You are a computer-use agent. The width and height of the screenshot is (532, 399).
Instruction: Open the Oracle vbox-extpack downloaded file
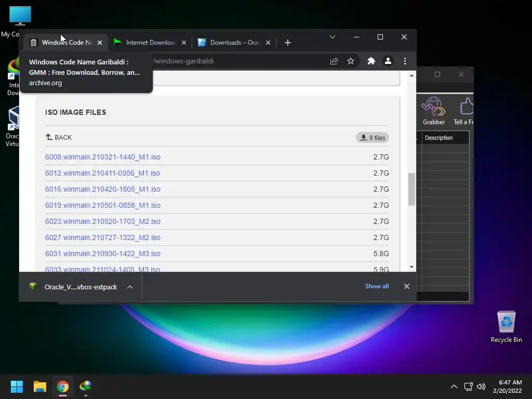pos(74,287)
